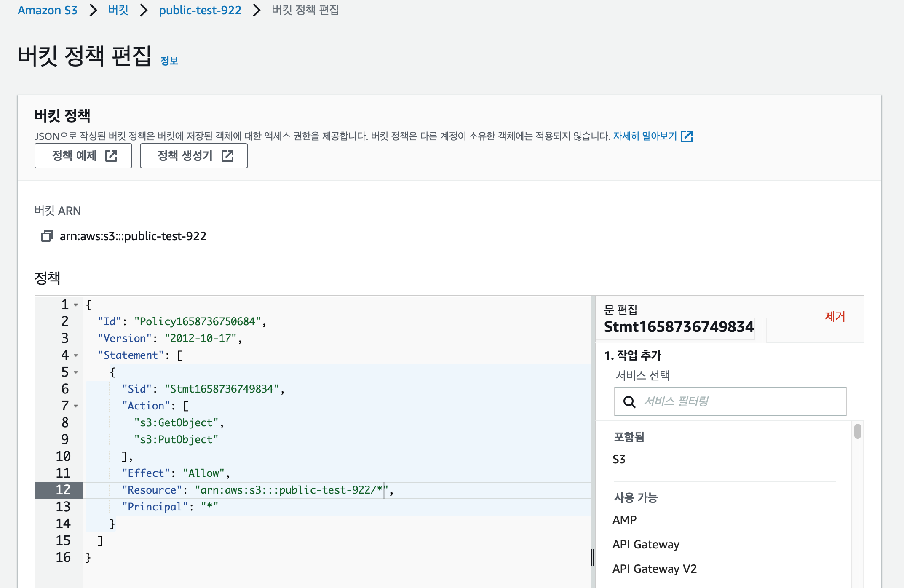Choose API Gateway from available services
The height and width of the screenshot is (588, 904).
pyautogui.click(x=646, y=544)
